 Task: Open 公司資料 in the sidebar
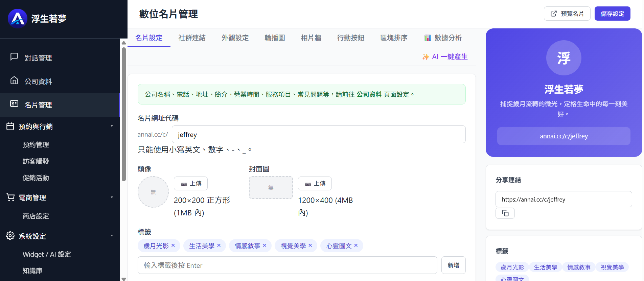[60, 81]
